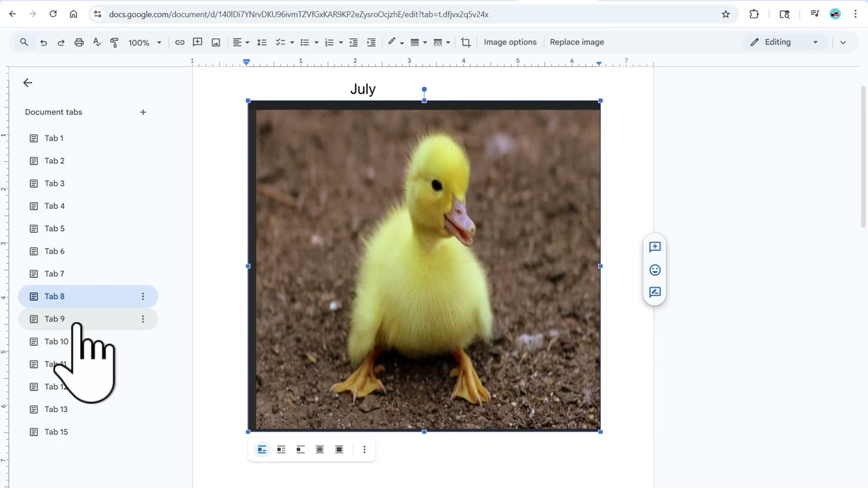Set image to Break text

300,449
